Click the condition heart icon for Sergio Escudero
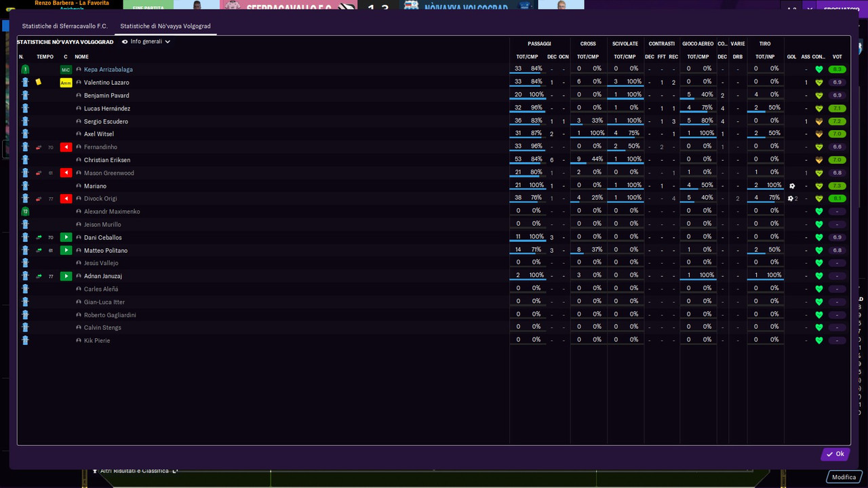The width and height of the screenshot is (868, 488). 819,121
